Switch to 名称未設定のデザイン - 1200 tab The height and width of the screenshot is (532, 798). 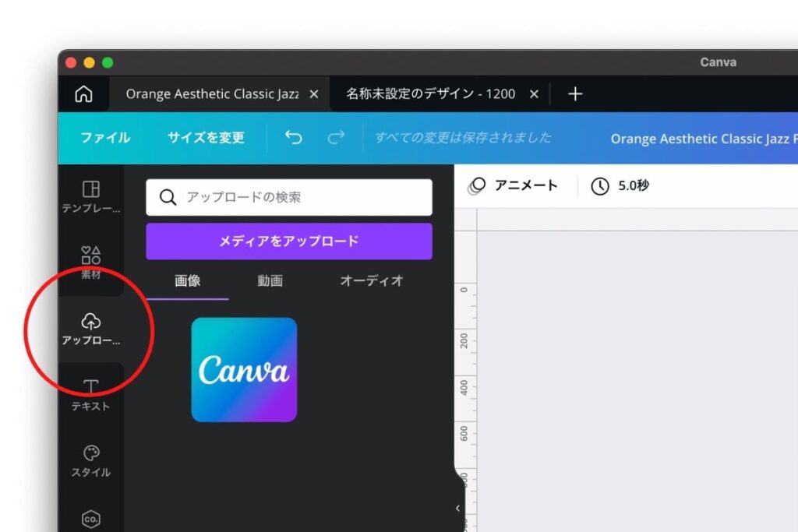[430, 94]
